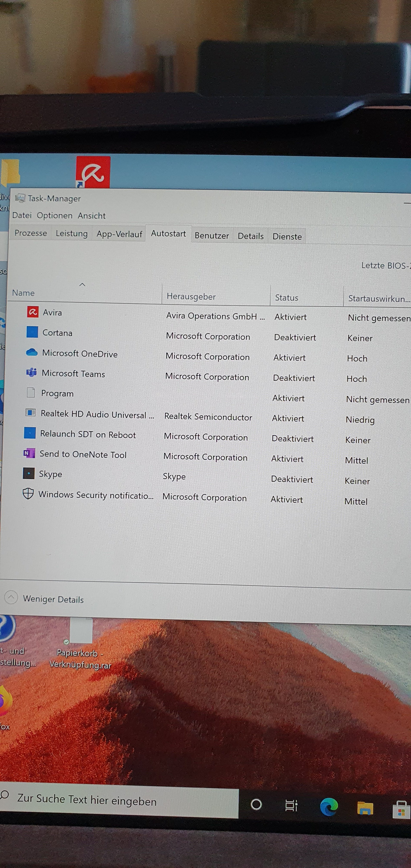Viewport: 411px width, 868px height.
Task: Click the Task-Manager title bar icon
Action: point(20,198)
